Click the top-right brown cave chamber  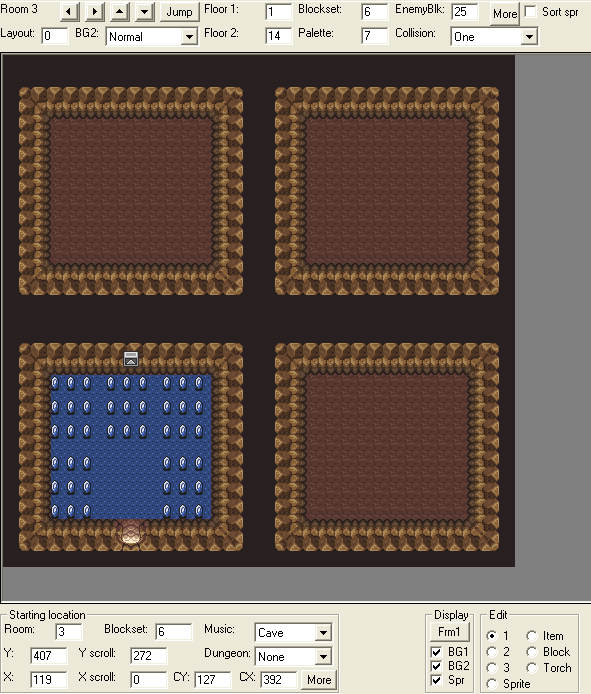tap(387, 191)
